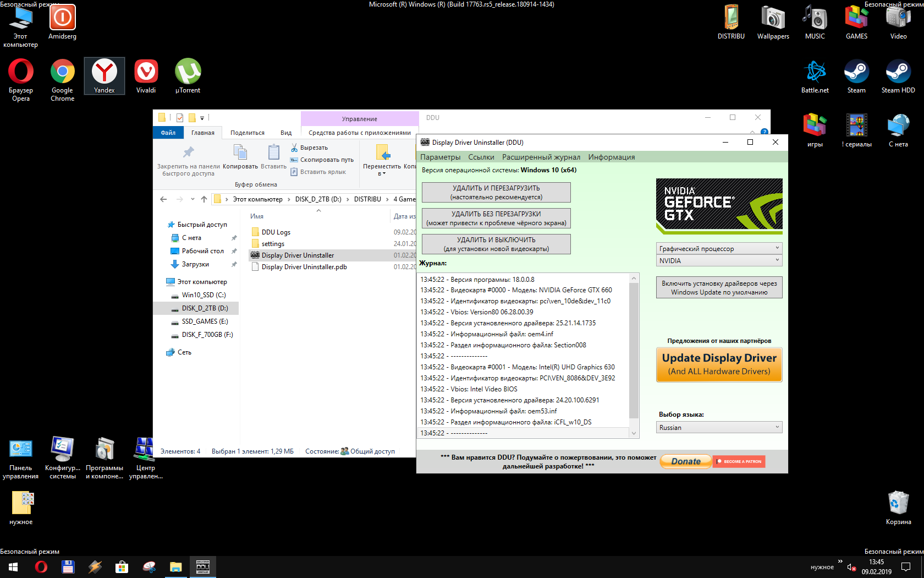This screenshot has height=578, width=924.
Task: Go up one folder level in Explorer
Action: coord(204,199)
